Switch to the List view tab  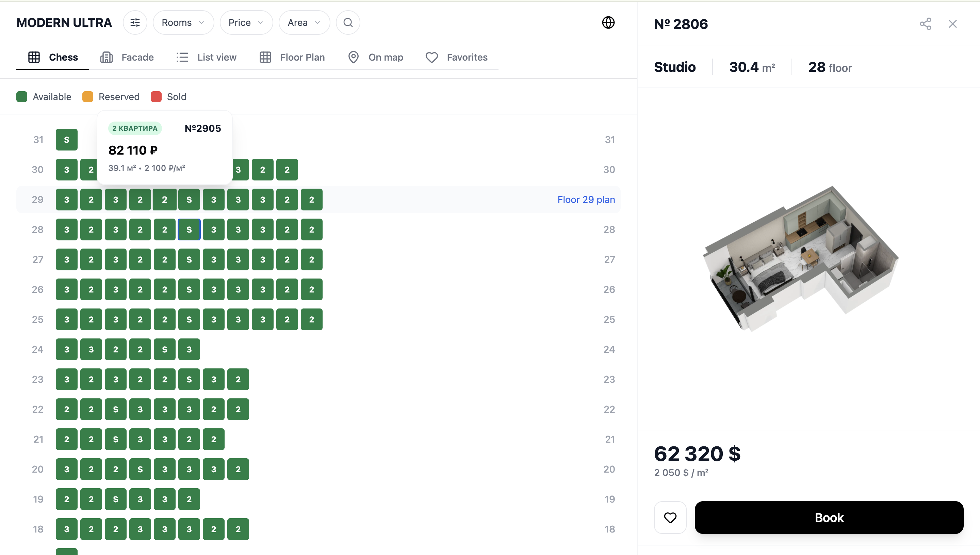[207, 57]
